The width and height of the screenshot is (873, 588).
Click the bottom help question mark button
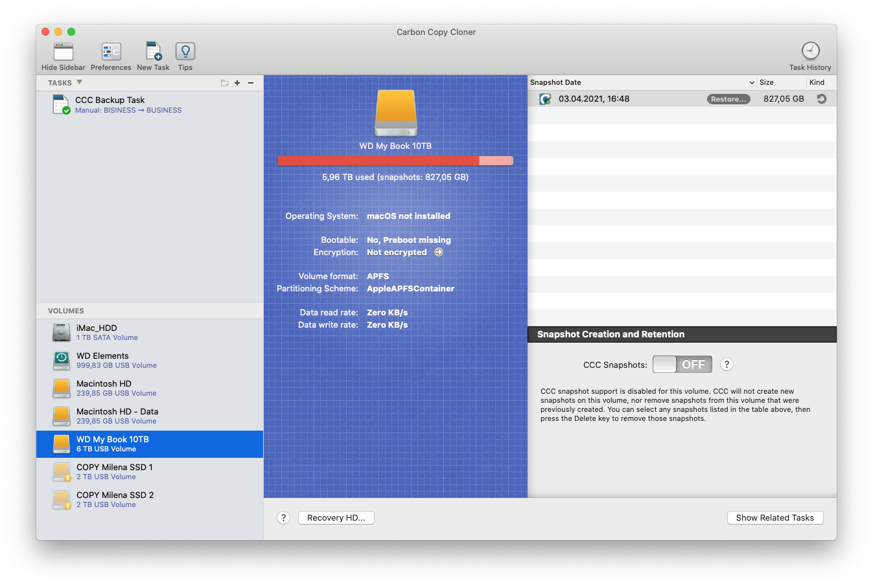pyautogui.click(x=283, y=518)
